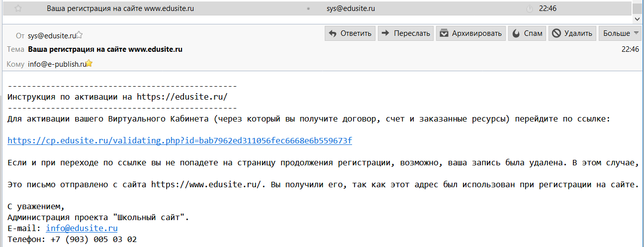
Task: Click phone number +7 (903) 005 03 02
Action: pyautogui.click(x=93, y=239)
